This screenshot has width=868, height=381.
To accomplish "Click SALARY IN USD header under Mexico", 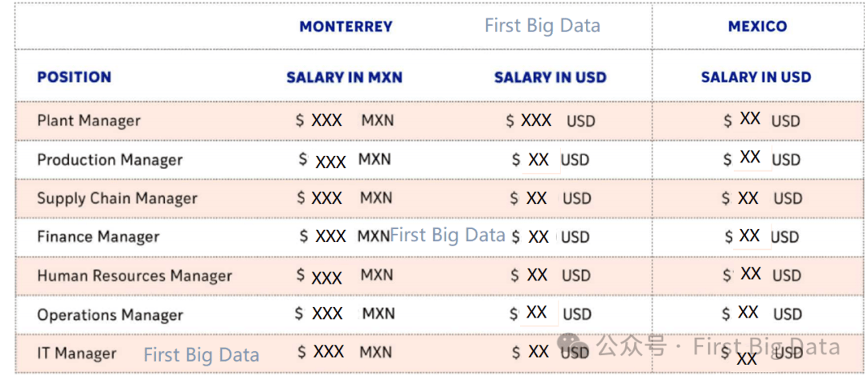I will click(756, 77).
